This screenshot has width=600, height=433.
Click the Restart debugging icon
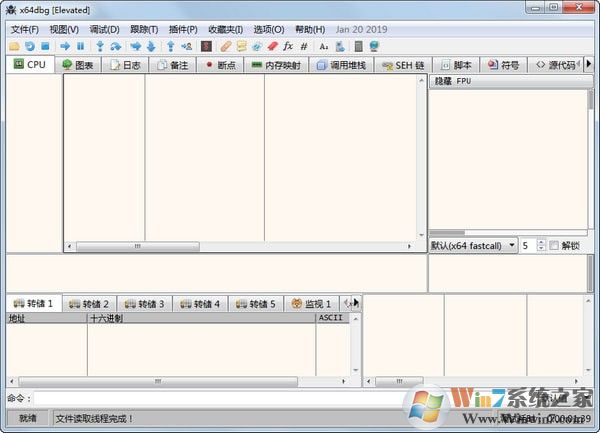click(x=30, y=46)
